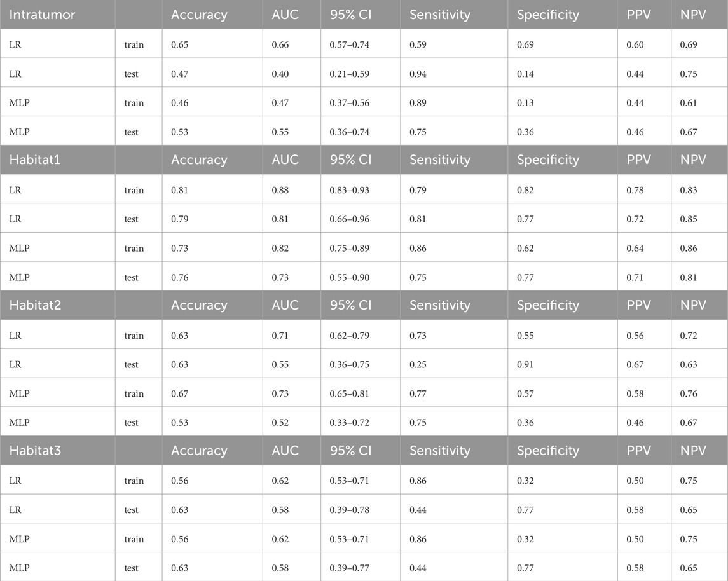
Task: Click Intratumor MLP train specificity 0.13
Action: click(525, 103)
